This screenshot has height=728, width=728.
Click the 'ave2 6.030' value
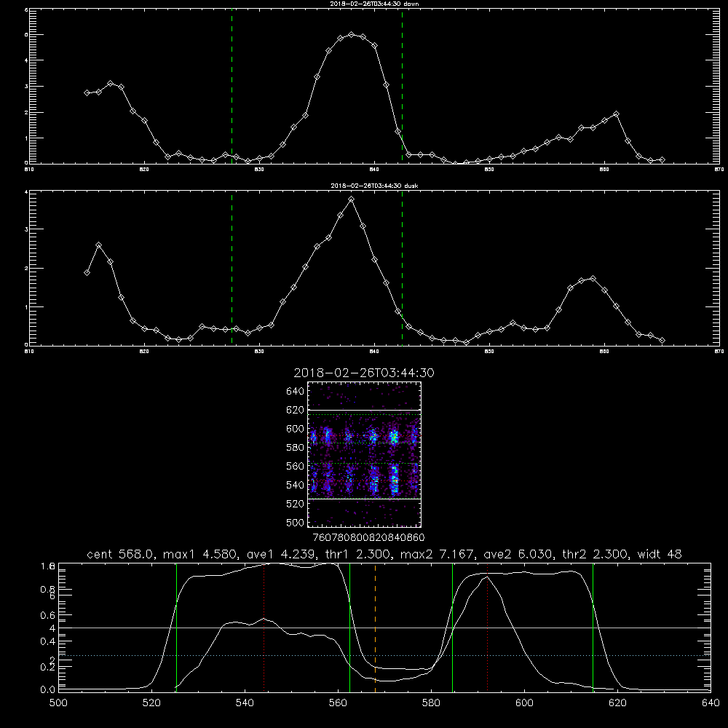[518, 554]
